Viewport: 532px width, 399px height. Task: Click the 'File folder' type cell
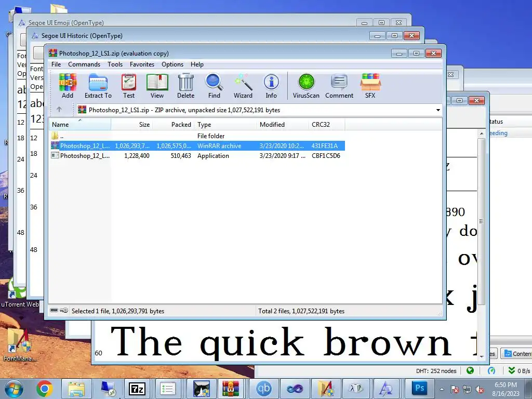(211, 136)
